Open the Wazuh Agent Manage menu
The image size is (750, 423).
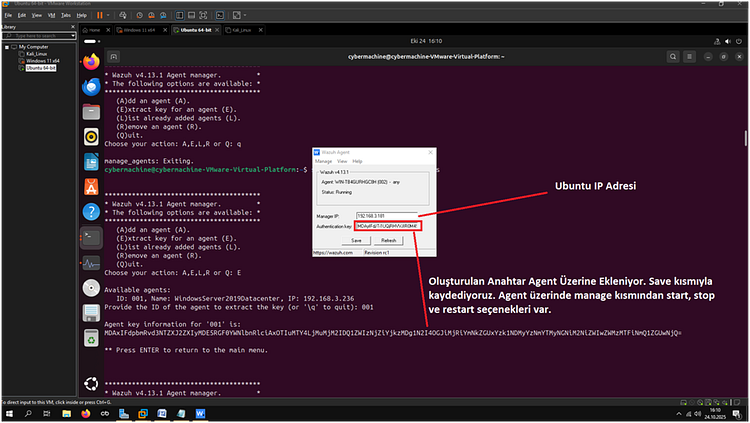(323, 162)
